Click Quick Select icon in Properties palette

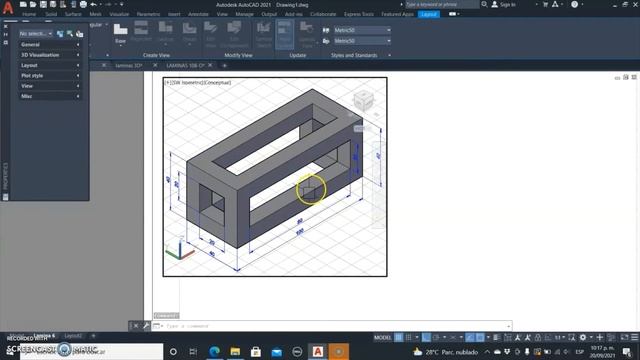60,34
